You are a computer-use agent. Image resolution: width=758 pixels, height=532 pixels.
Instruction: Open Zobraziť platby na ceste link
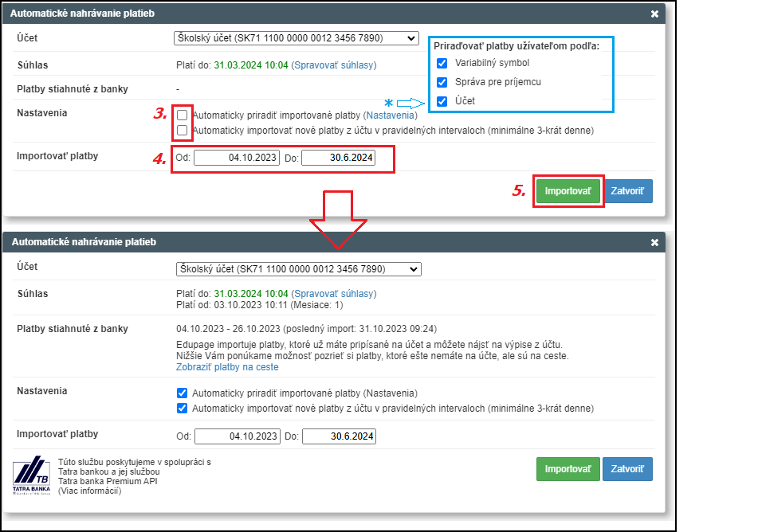[x=227, y=367]
